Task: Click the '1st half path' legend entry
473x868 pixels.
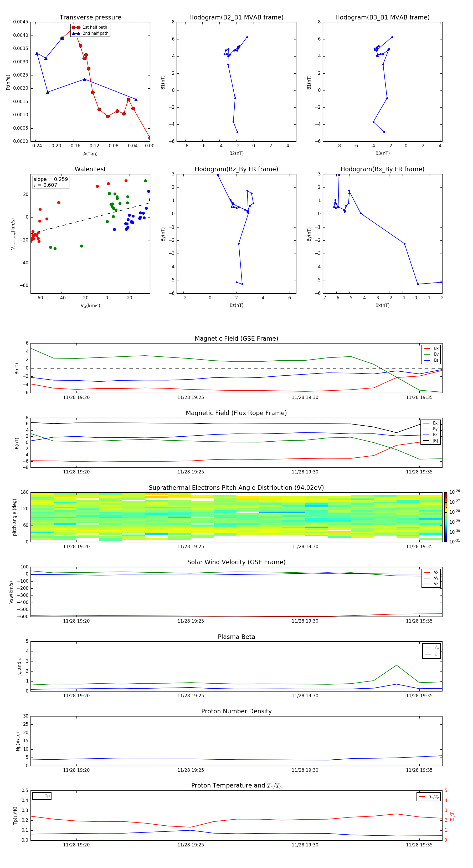Action: (x=90, y=27)
